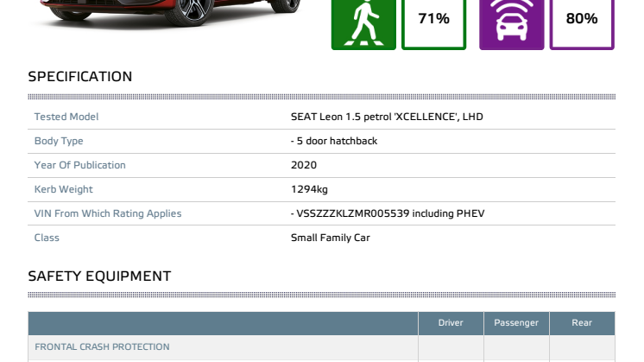Screen dimensions: 644x362
Task: Click the Class label
Action: point(47,238)
